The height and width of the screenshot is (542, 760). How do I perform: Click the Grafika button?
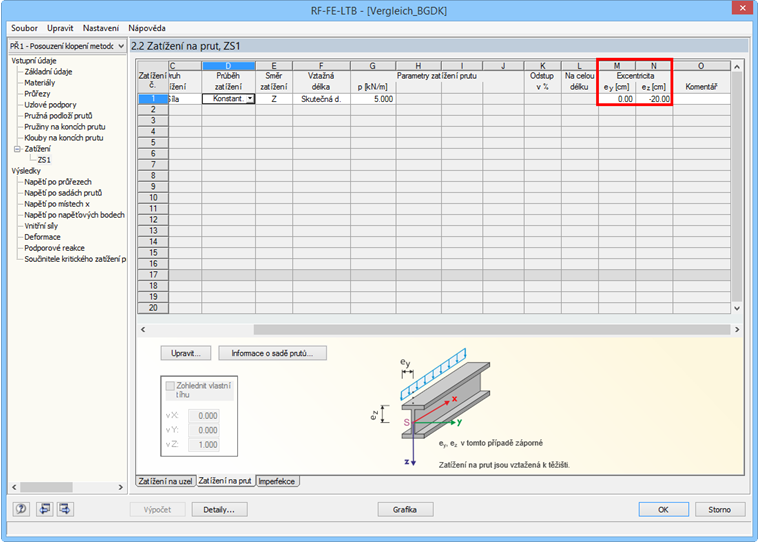[405, 510]
